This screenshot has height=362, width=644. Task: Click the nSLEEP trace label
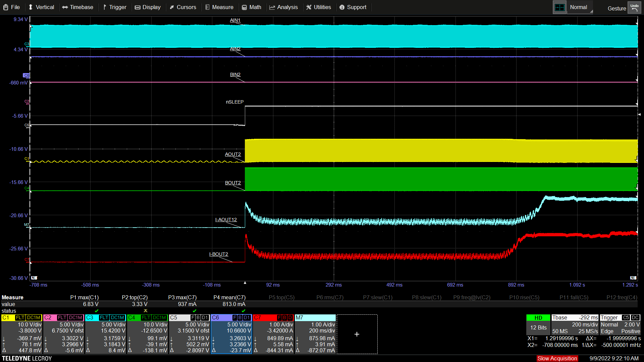[234, 102]
